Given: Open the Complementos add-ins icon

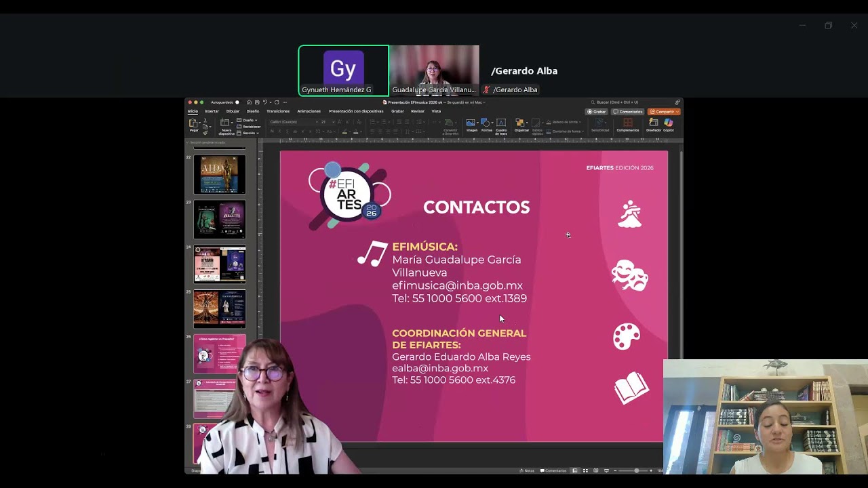Looking at the screenshot, I should point(628,123).
